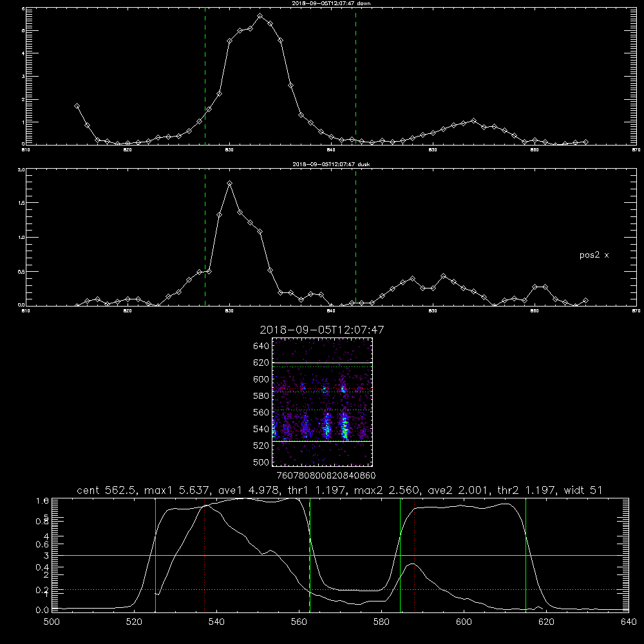Click dawn plot x-axis label 820
644x644 pixels.
[x=128, y=150]
